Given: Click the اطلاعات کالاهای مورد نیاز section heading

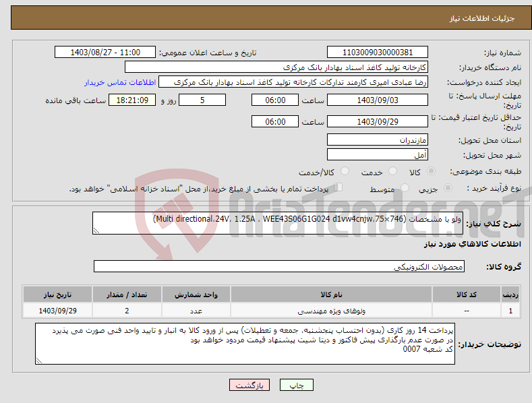Looking at the screenshot, I should [x=472, y=244].
